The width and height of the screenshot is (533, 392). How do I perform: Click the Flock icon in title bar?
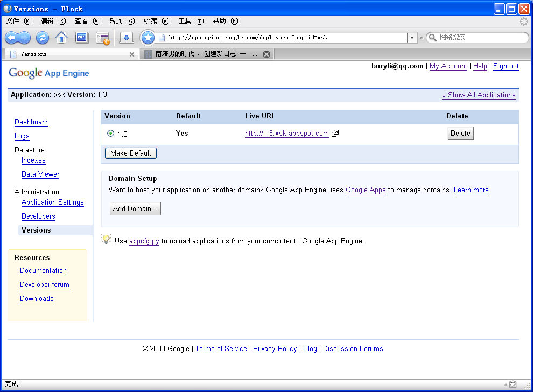click(8, 9)
